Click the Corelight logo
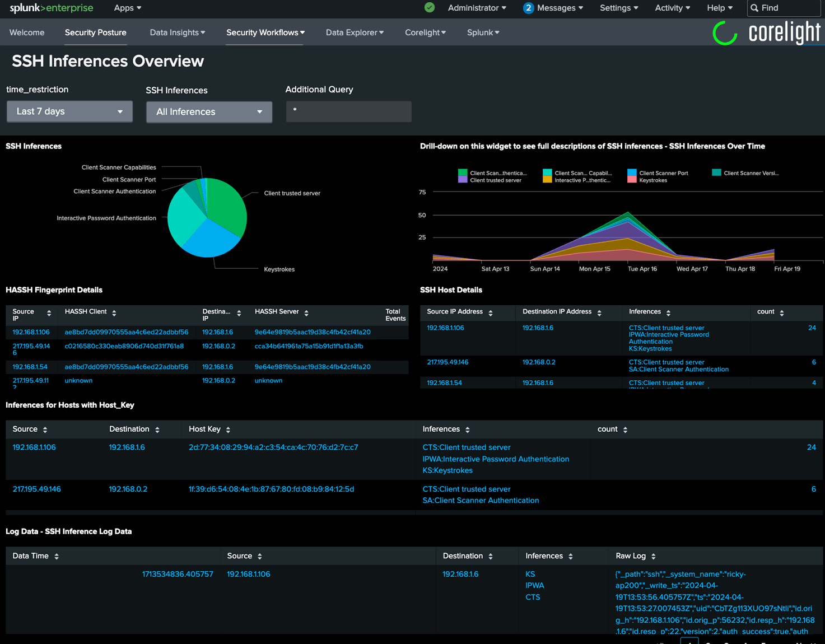The height and width of the screenshot is (644, 825). tap(765, 32)
